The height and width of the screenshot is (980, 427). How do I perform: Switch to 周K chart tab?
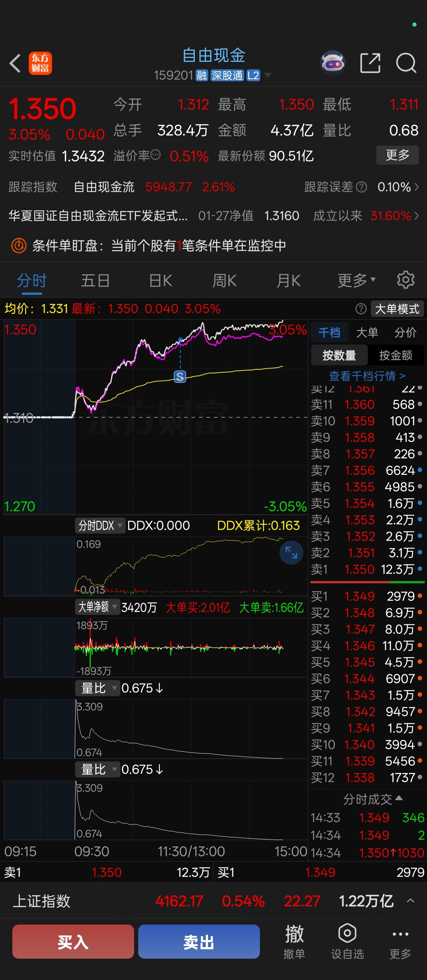[224, 281]
